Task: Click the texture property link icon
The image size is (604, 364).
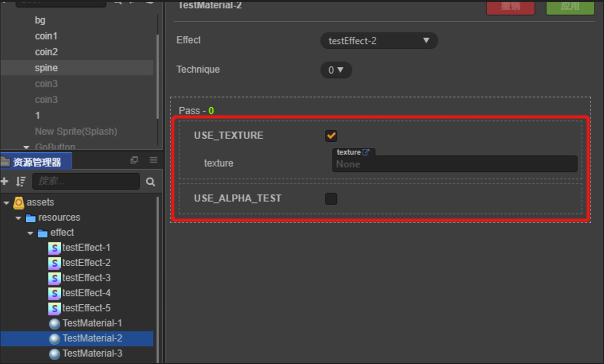Action: pyautogui.click(x=366, y=152)
